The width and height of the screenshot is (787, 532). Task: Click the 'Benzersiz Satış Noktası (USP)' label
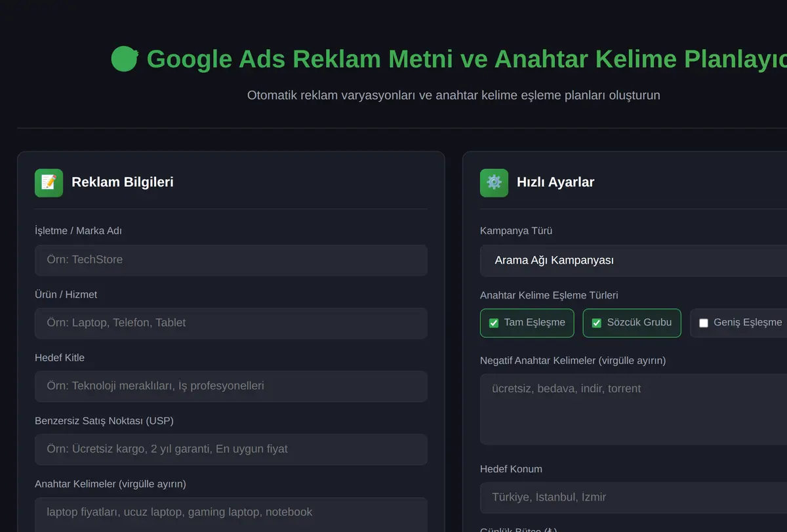(x=104, y=420)
